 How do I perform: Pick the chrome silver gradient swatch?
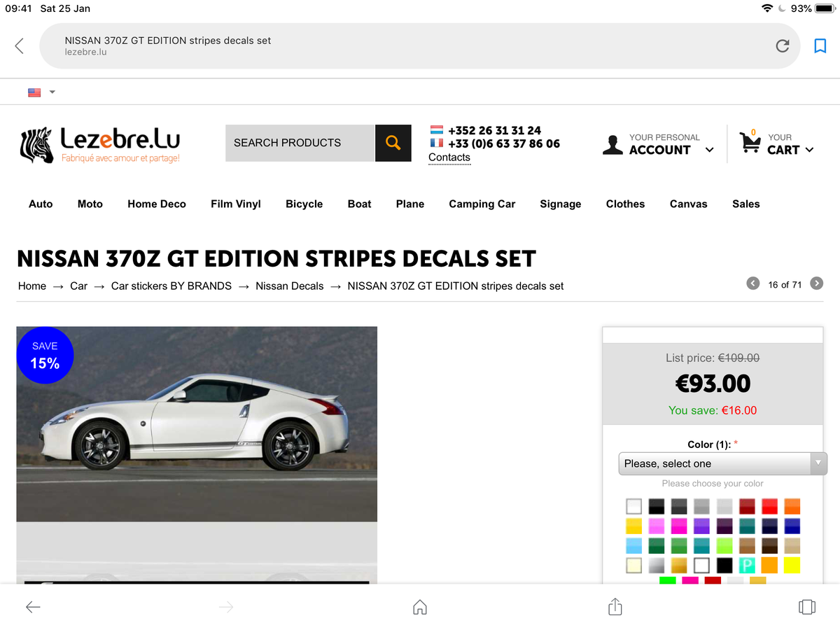657,565
